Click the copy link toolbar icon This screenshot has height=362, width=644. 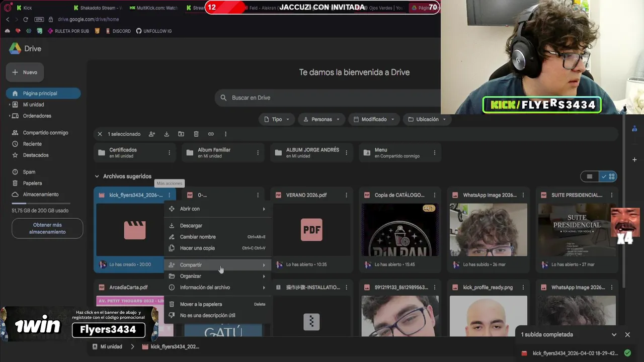point(211,134)
